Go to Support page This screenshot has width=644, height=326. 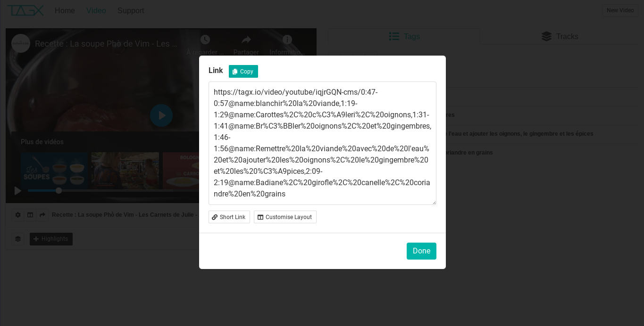tap(131, 10)
